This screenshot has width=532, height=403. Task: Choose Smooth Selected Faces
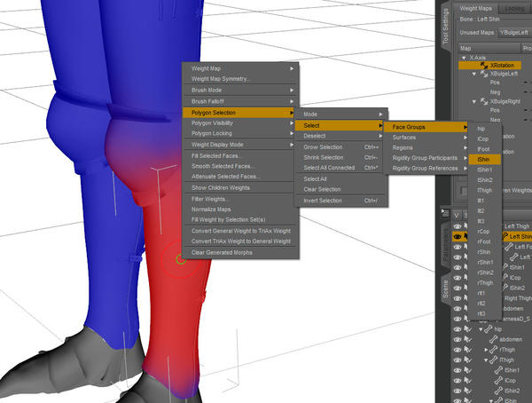[240, 166]
